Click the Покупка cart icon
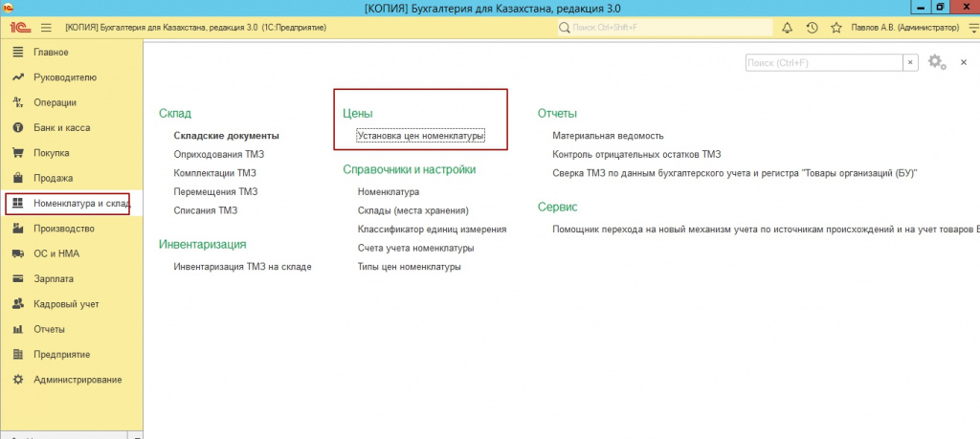Screen dimensions: 980x439 18,153
